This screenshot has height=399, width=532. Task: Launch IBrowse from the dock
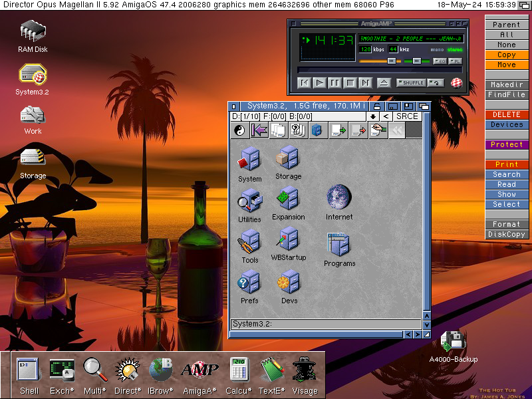(161, 369)
